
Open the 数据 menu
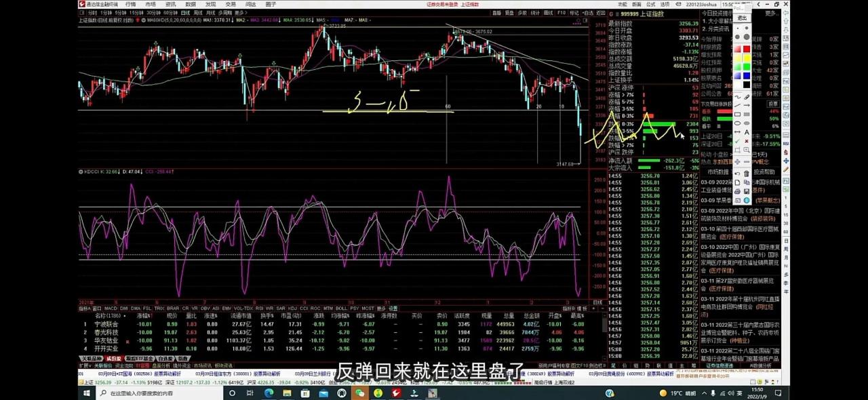pyautogui.click(x=191, y=4)
